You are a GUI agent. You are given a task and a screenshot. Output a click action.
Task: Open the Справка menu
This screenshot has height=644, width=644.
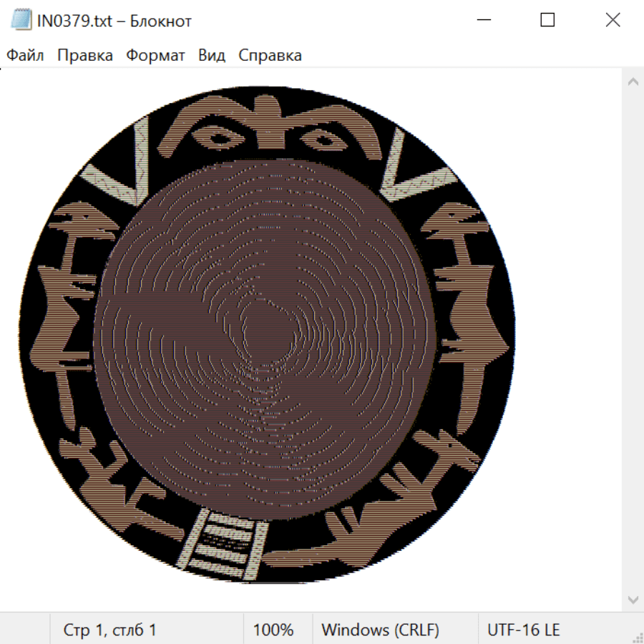270,56
